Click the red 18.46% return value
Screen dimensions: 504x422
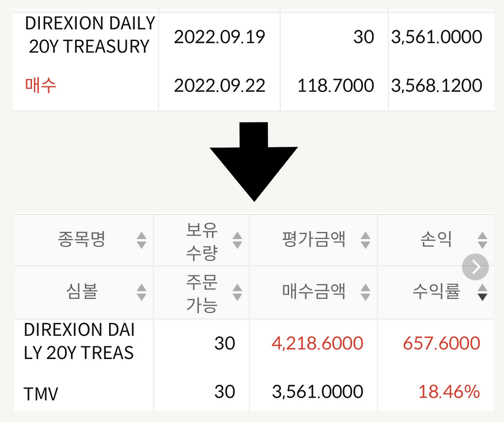coord(449,392)
